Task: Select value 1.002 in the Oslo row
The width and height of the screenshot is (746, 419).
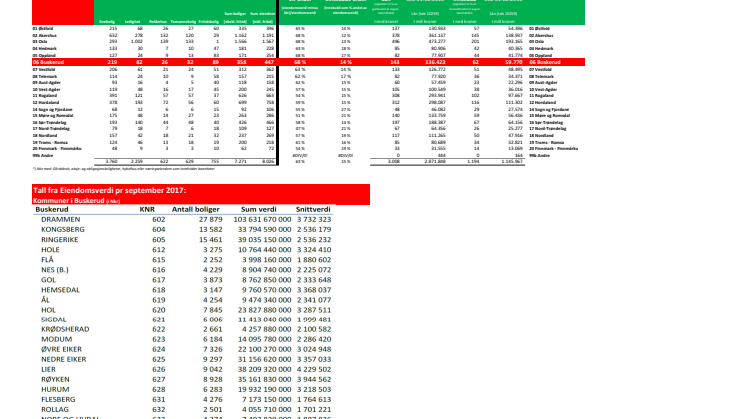Action: tap(137, 42)
